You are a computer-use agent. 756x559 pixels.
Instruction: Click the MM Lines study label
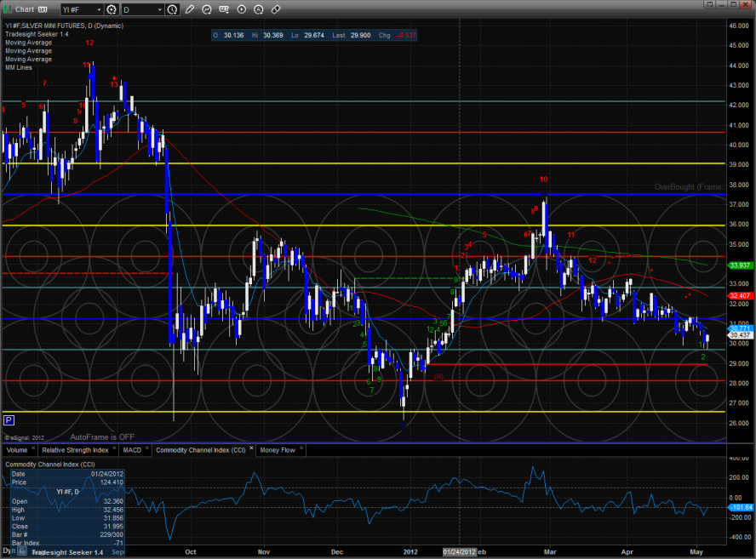coord(19,67)
